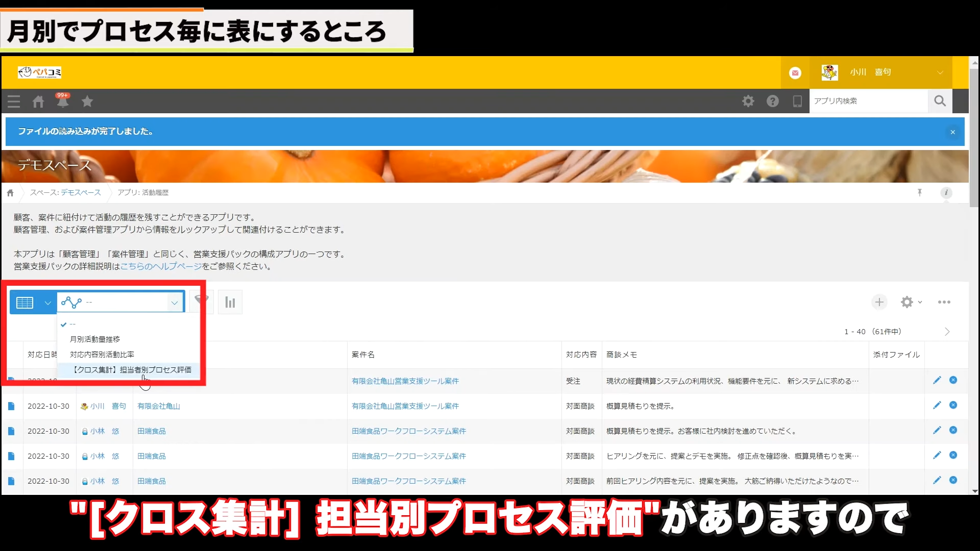Open the mail envelope icon in header
This screenshot has width=980, height=551.
click(x=795, y=72)
